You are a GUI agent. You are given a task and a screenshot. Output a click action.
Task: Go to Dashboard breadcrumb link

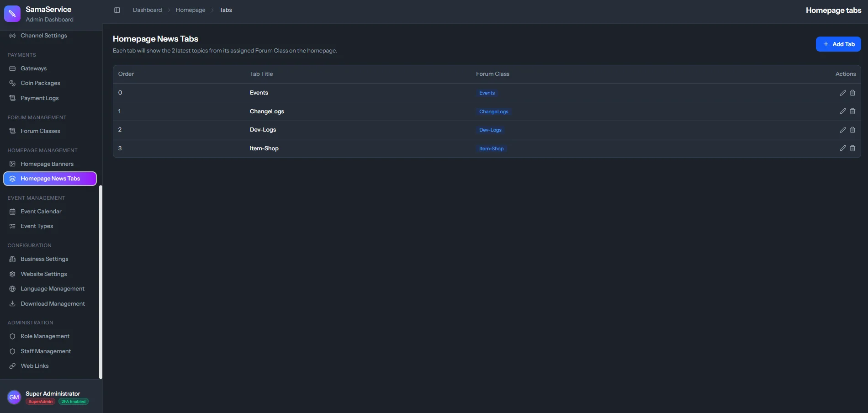click(147, 10)
